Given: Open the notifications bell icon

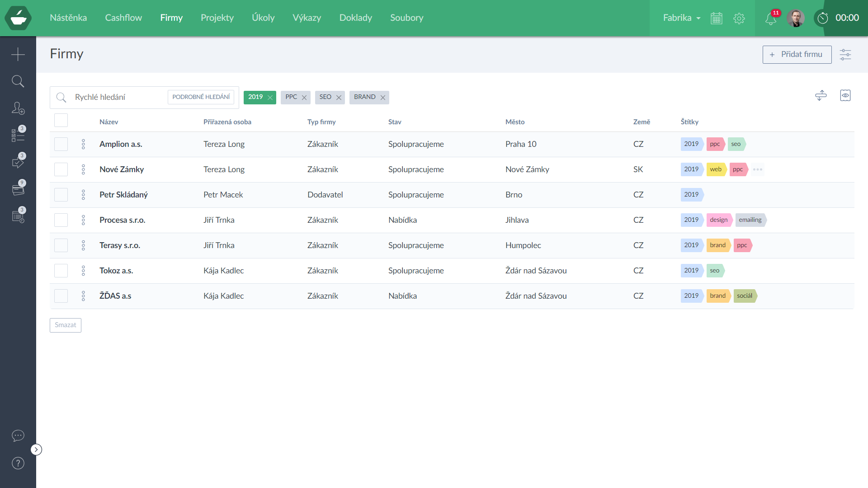Looking at the screenshot, I should point(771,19).
